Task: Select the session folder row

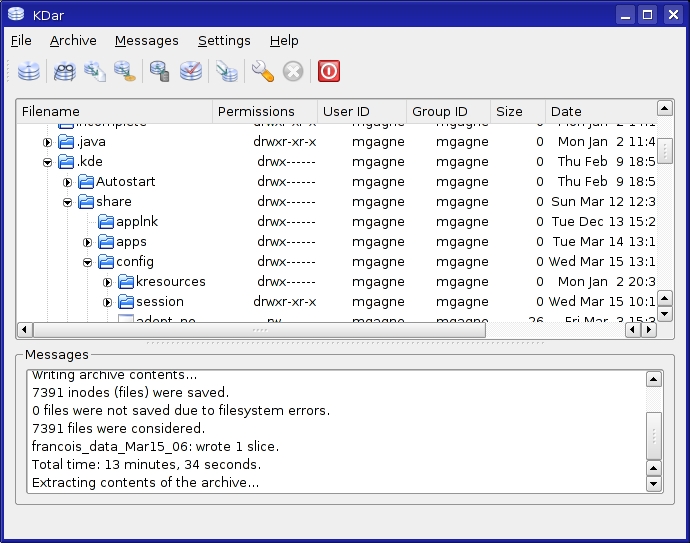Action: tap(160, 302)
